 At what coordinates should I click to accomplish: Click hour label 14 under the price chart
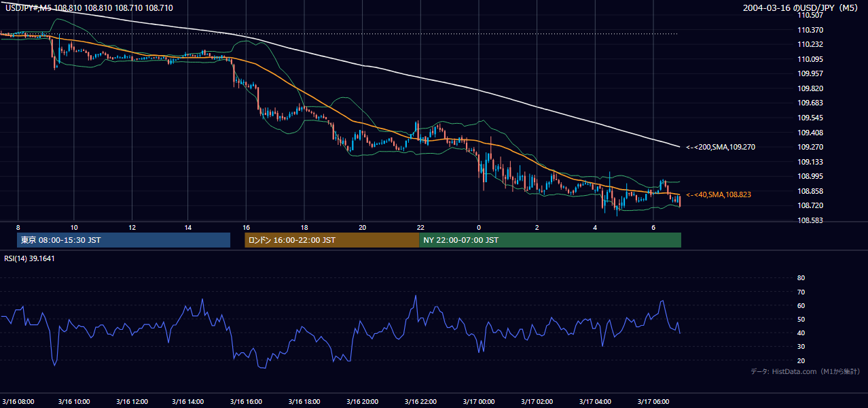point(188,227)
